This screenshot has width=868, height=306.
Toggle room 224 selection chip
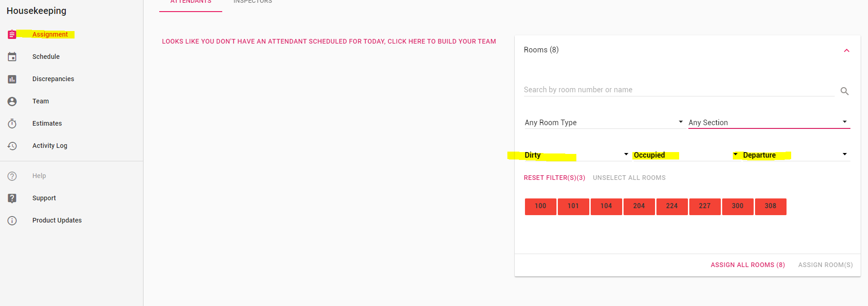pos(672,206)
